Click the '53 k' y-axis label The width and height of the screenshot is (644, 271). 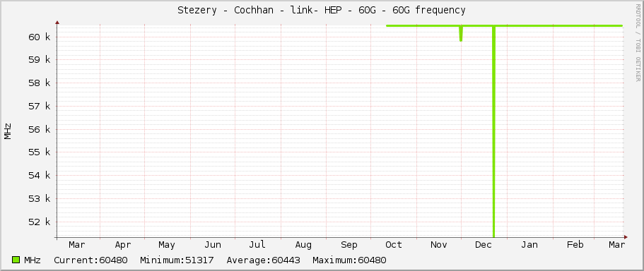point(40,198)
